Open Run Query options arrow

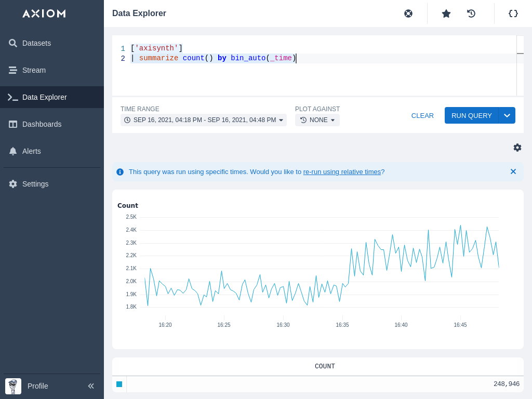[x=507, y=115]
